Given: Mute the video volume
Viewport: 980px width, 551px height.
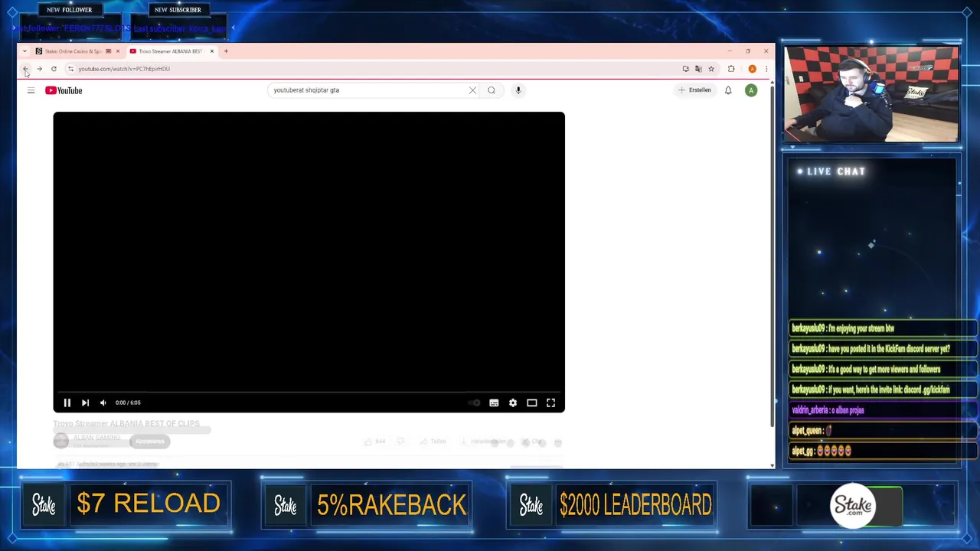Looking at the screenshot, I should 103,403.
